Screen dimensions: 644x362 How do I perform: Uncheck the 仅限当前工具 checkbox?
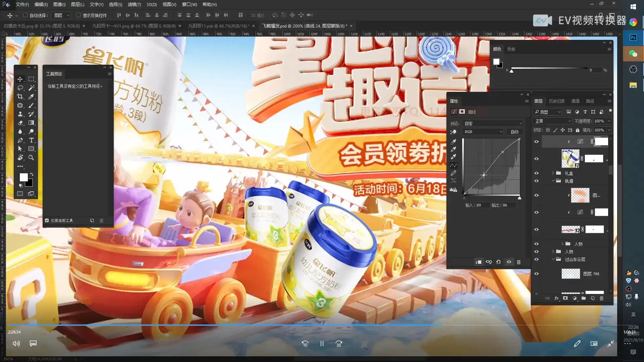[47, 220]
